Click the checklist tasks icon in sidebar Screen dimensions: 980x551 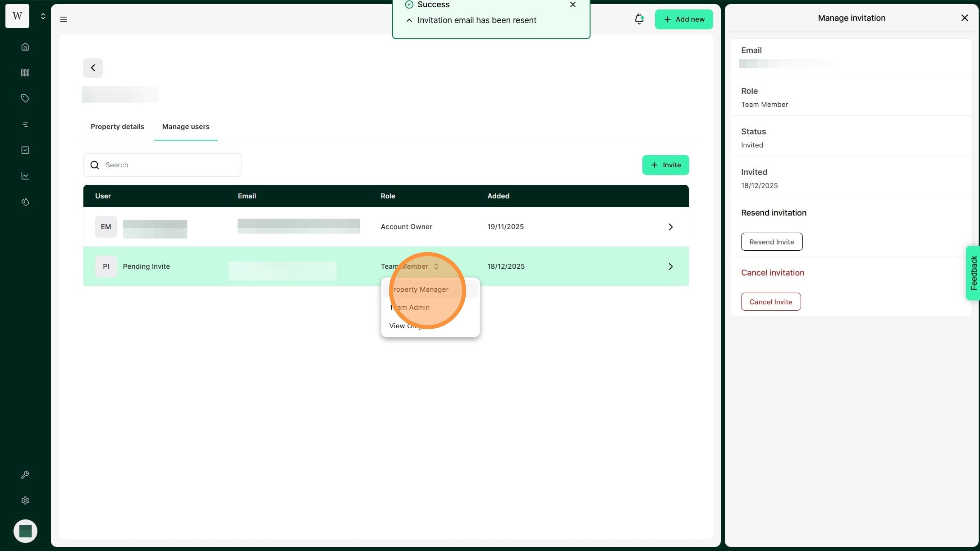[x=25, y=150]
